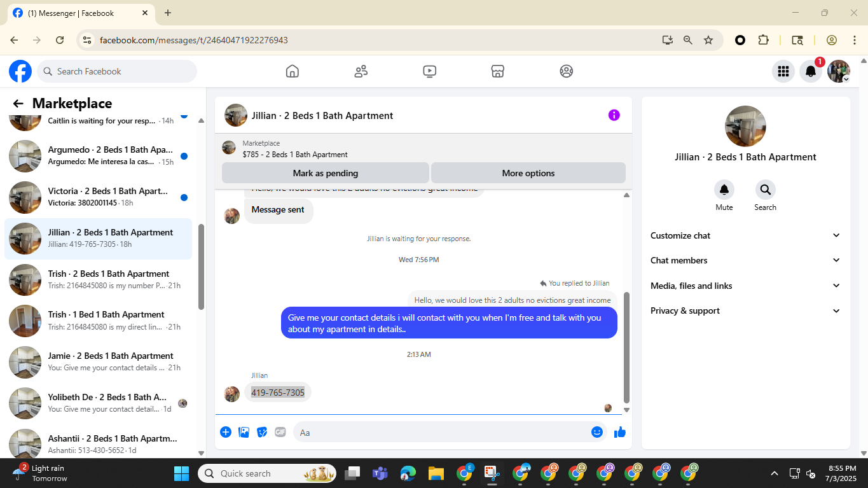Click Mark as pending button

pos(326,173)
